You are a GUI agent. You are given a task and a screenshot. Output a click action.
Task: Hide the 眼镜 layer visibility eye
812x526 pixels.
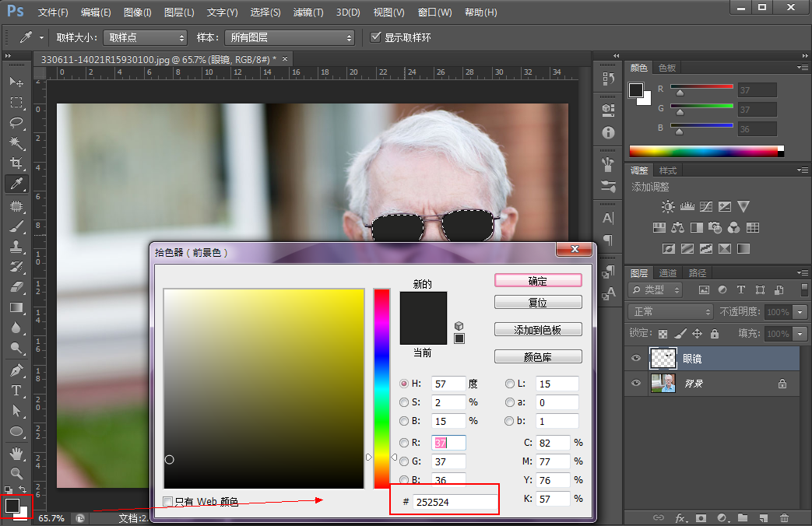click(x=636, y=359)
